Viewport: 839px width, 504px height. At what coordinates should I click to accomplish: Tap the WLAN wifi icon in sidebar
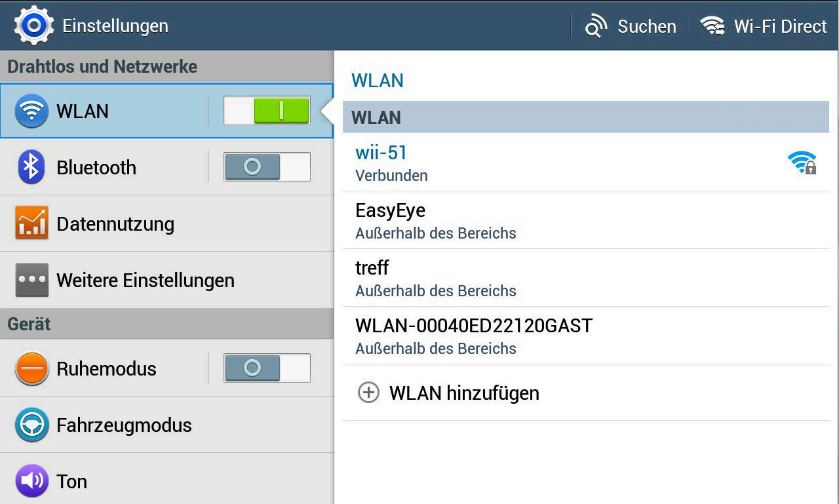point(31,111)
